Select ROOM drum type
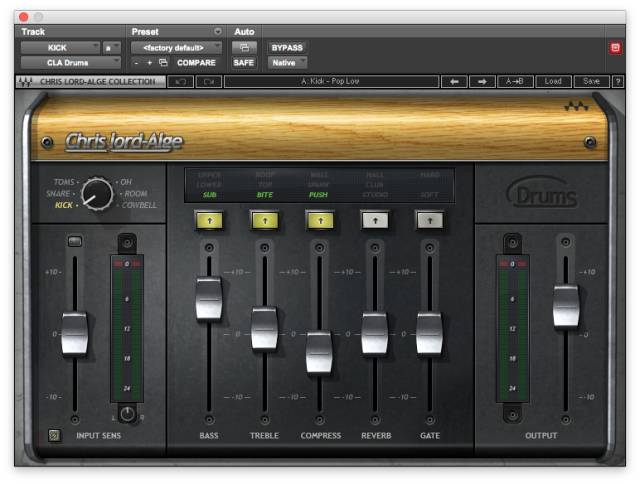The height and width of the screenshot is (484, 640). pyautogui.click(x=136, y=193)
